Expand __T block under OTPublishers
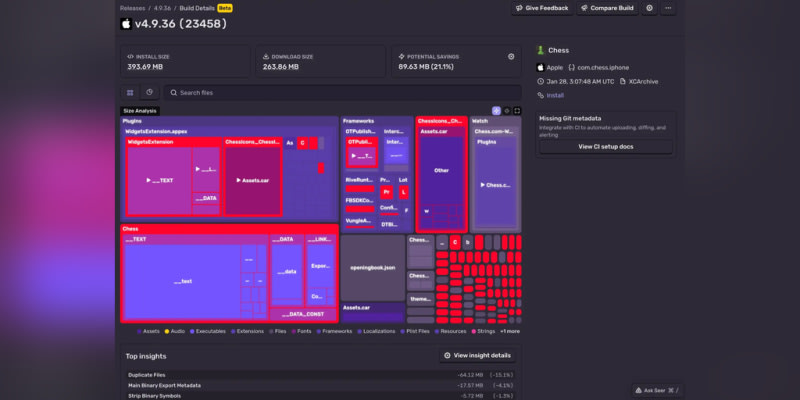Viewport: 800px width, 400px height. coord(362,156)
